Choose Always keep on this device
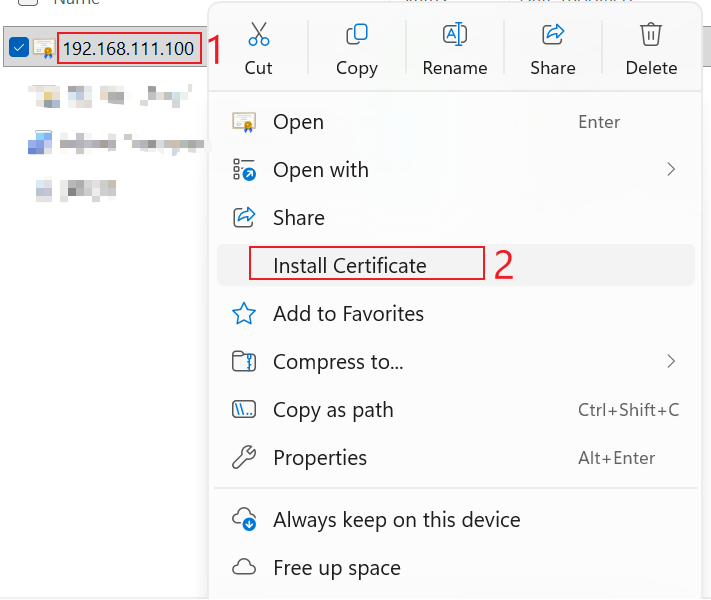The image size is (711, 600). tap(396, 520)
